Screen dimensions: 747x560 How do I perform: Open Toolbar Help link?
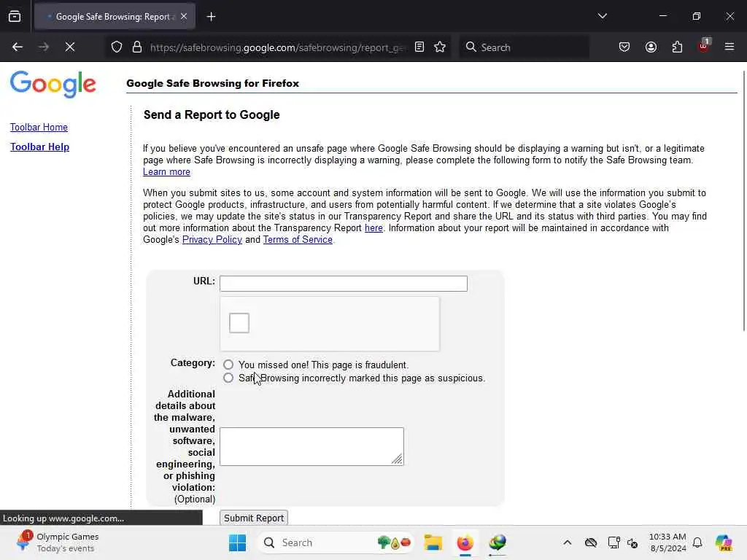coord(40,147)
